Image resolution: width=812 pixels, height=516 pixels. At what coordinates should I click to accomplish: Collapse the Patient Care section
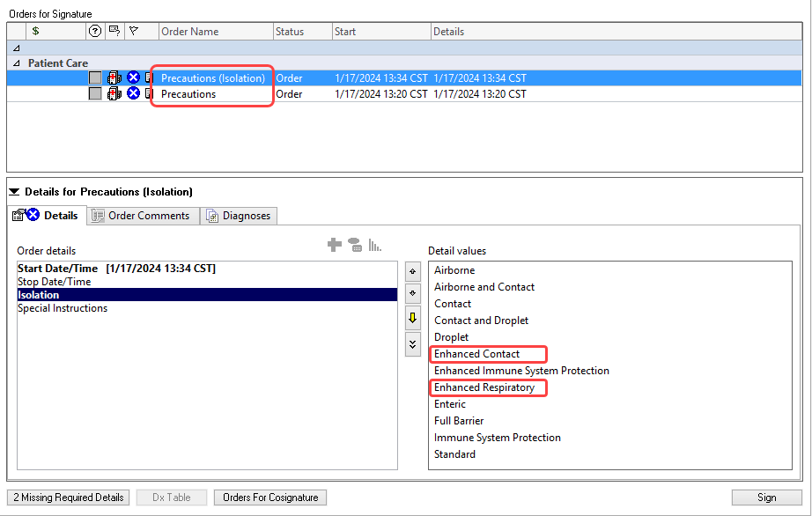coord(18,63)
